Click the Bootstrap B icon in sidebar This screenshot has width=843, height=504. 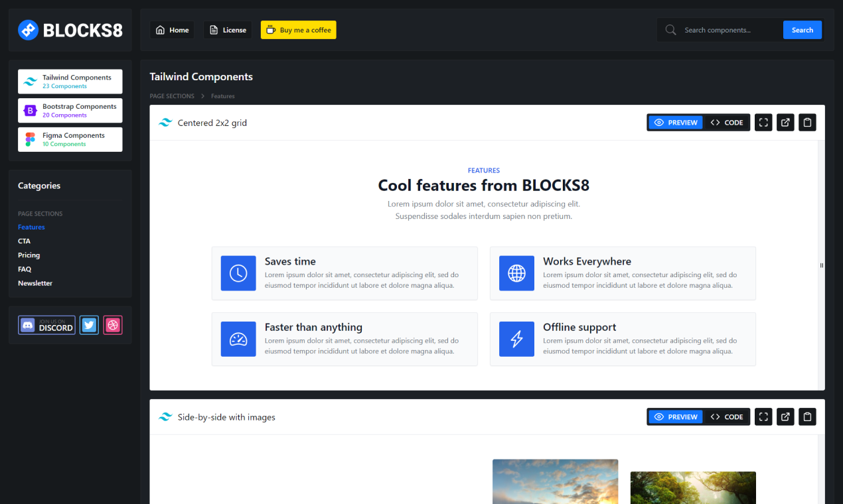(29, 110)
